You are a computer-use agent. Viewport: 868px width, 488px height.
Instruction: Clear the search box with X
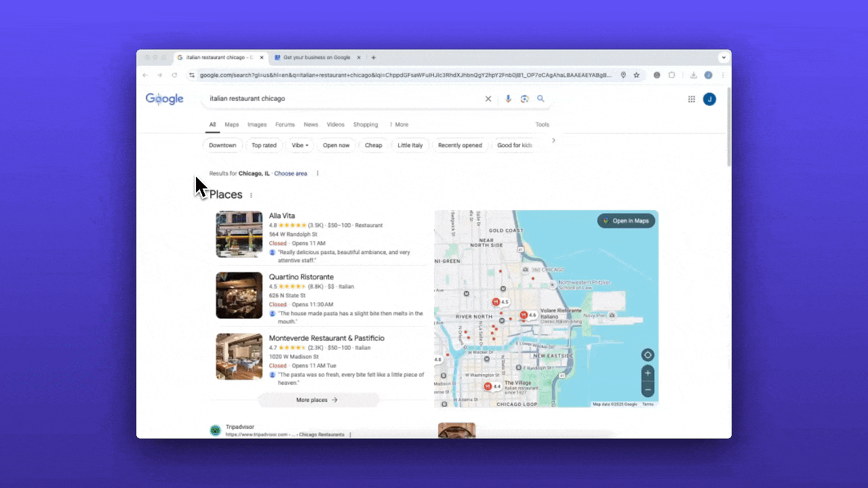488,99
